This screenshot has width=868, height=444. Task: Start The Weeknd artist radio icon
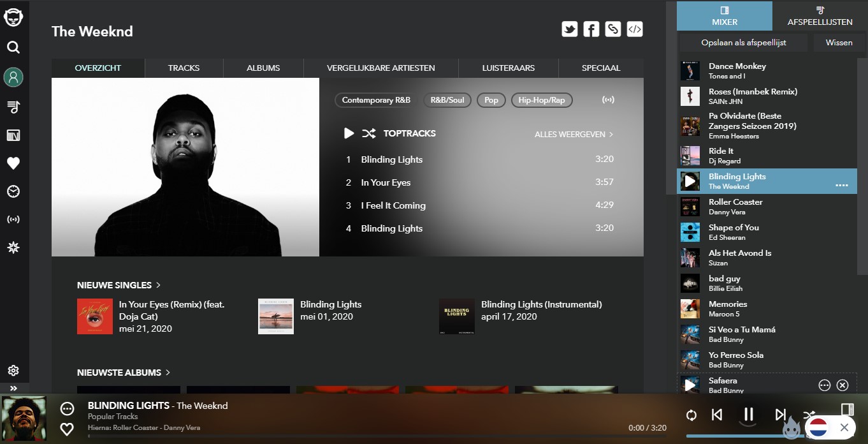pos(608,100)
